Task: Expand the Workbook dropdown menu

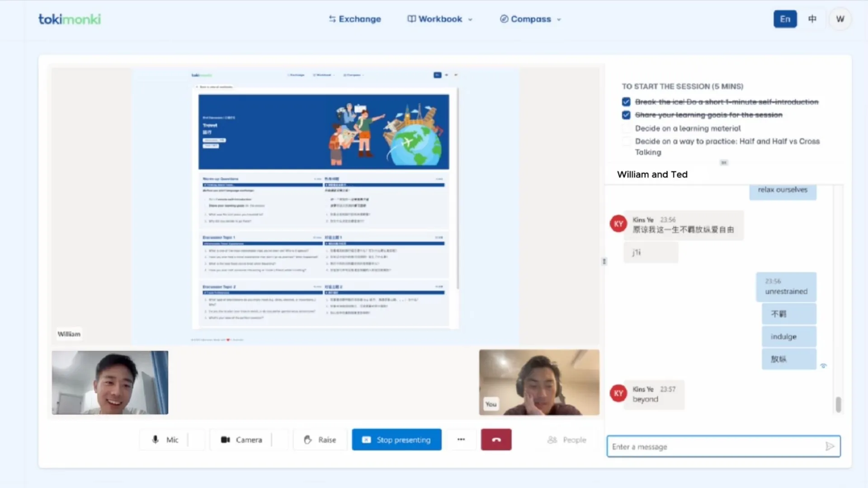Action: click(x=440, y=19)
